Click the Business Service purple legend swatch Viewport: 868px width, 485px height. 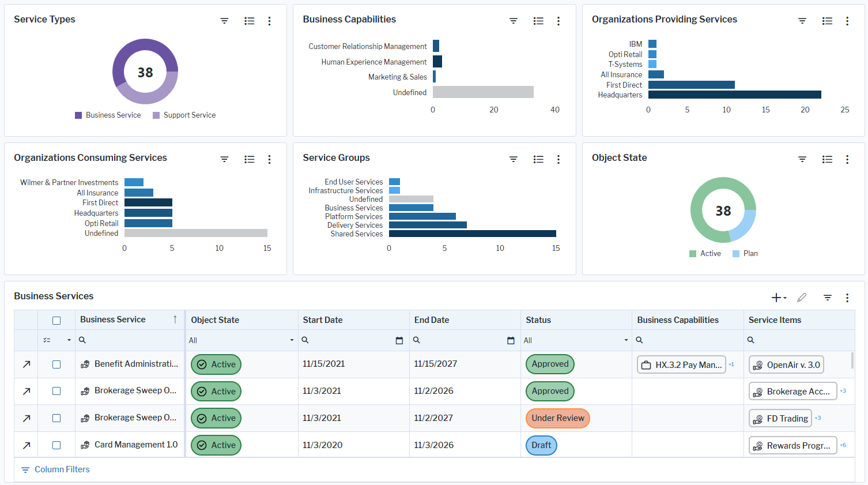pyautogui.click(x=78, y=115)
